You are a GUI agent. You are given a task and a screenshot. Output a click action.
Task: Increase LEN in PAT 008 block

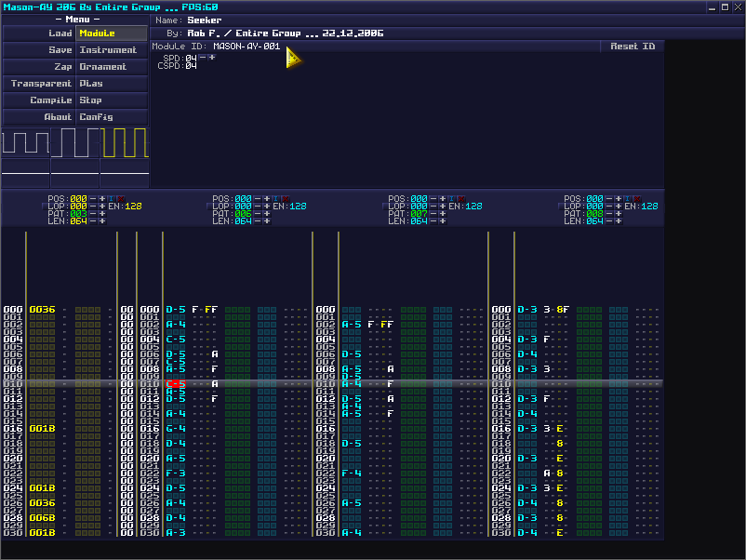tap(618, 220)
